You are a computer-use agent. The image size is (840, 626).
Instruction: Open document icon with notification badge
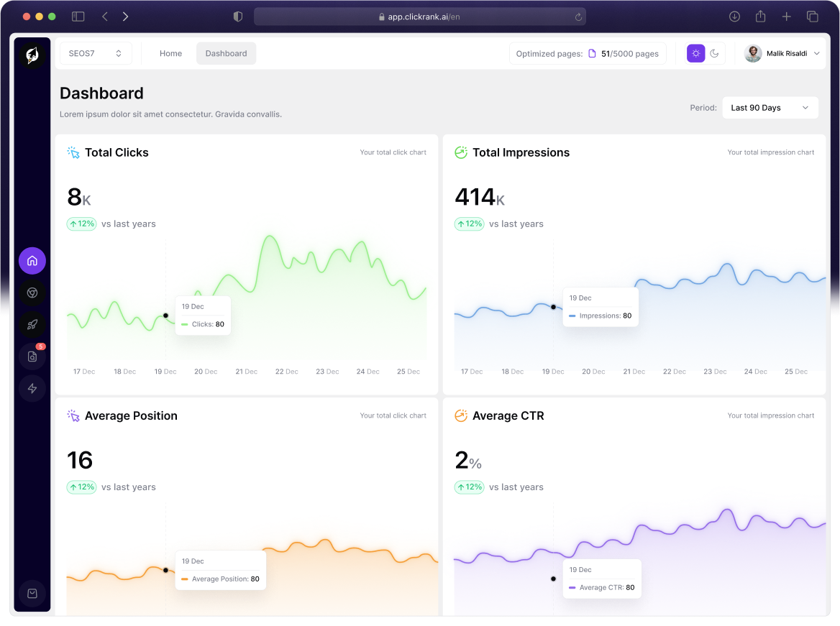[x=32, y=356]
